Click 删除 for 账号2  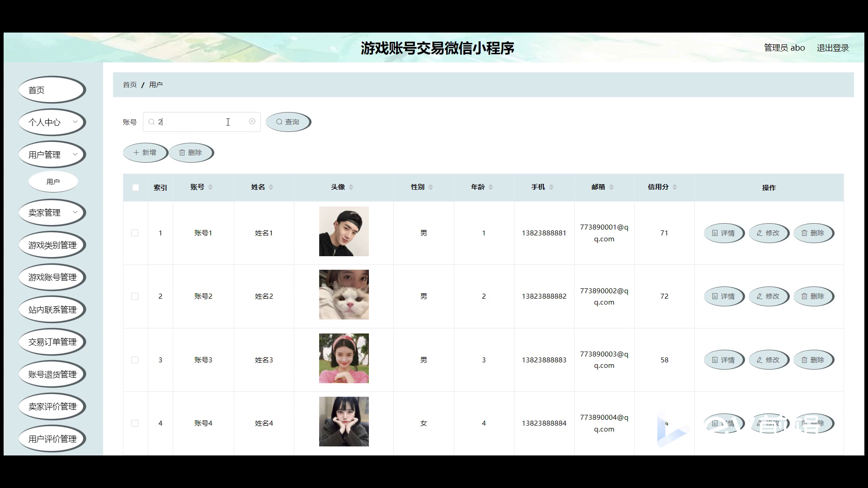pyautogui.click(x=814, y=296)
